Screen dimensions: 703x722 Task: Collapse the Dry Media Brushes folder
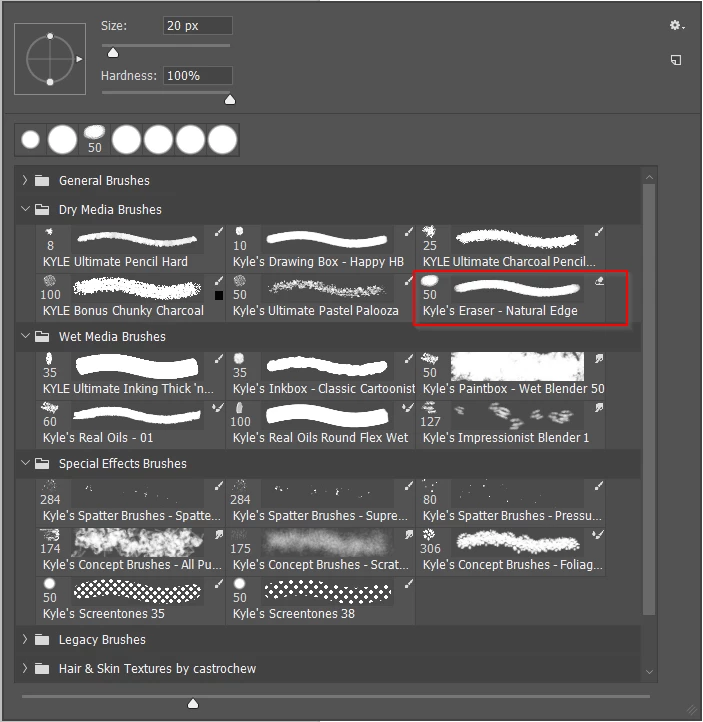[x=25, y=209]
